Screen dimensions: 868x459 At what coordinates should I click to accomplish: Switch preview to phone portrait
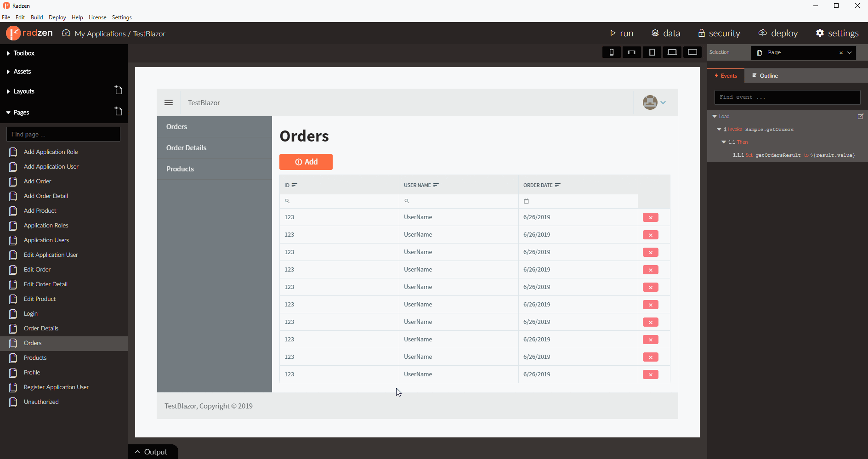[612, 52]
